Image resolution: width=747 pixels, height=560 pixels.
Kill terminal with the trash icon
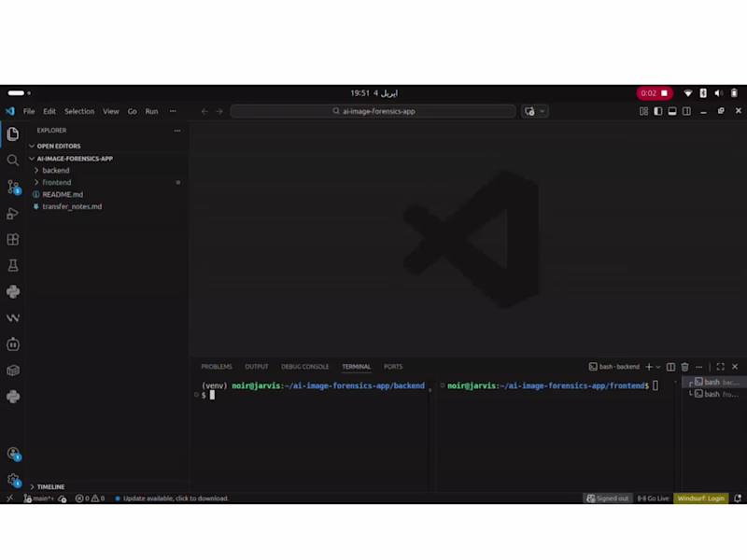coord(685,367)
